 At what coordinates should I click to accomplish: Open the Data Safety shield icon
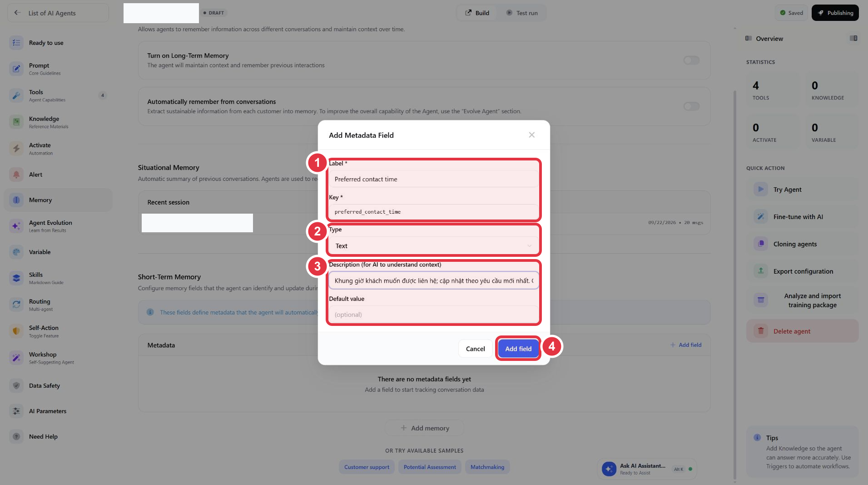point(16,385)
